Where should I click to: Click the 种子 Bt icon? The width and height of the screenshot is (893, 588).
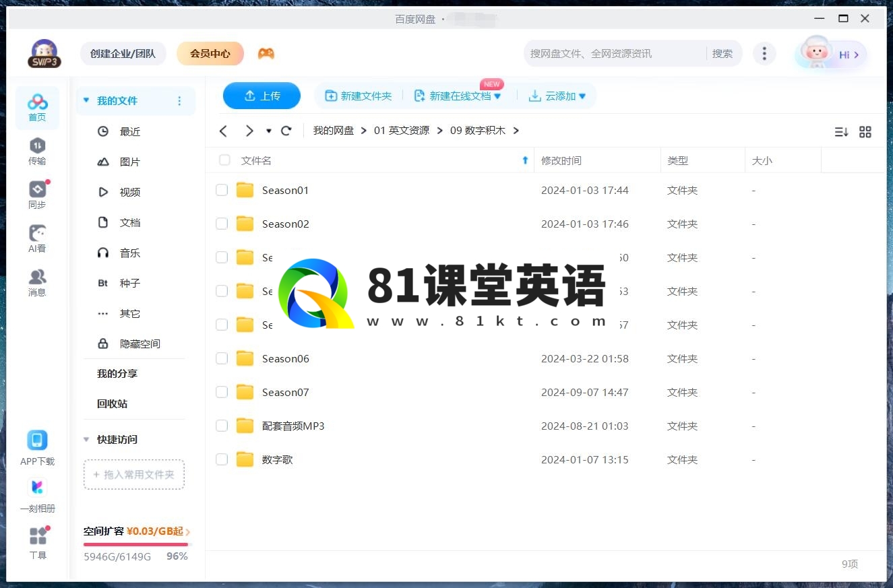coord(103,283)
